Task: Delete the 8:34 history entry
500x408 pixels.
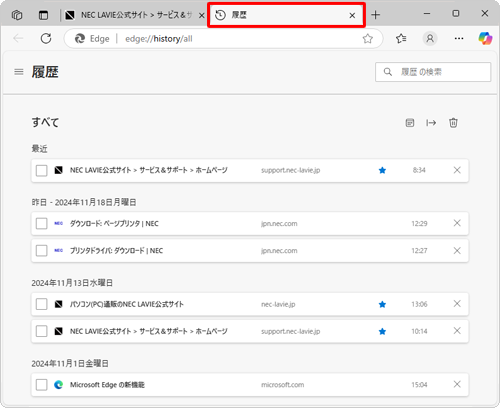Action: [x=457, y=170]
